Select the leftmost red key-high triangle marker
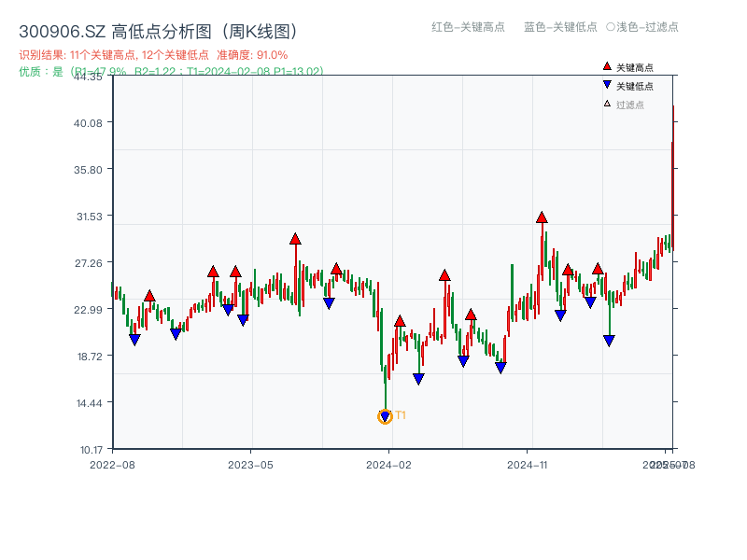Image resolution: width=747 pixels, height=560 pixels. [x=149, y=296]
